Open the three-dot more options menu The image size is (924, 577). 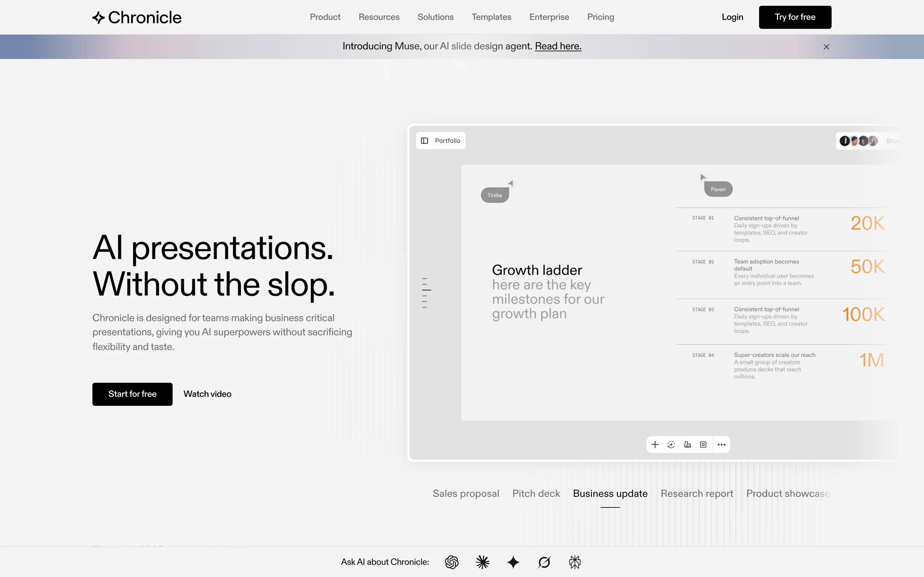pos(721,445)
